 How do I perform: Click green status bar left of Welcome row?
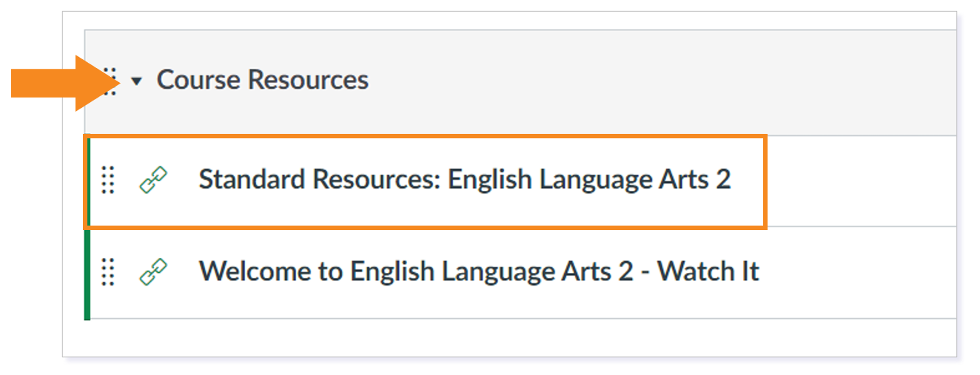point(87,272)
